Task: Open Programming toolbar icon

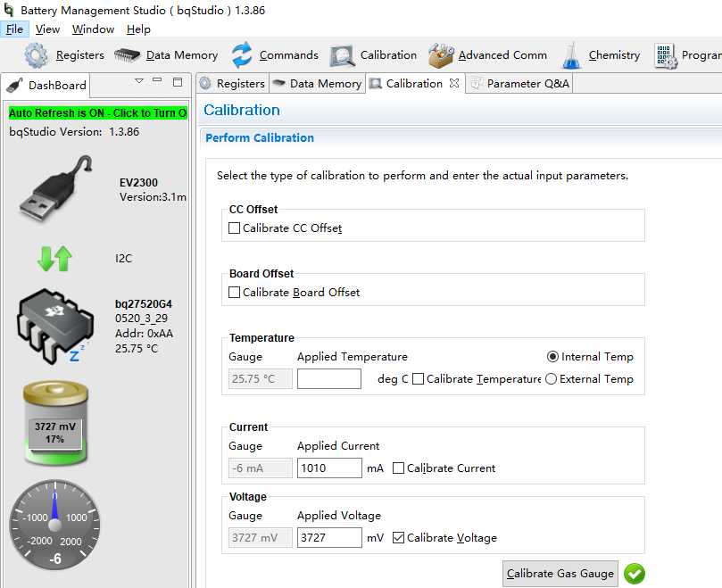Action: click(666, 55)
